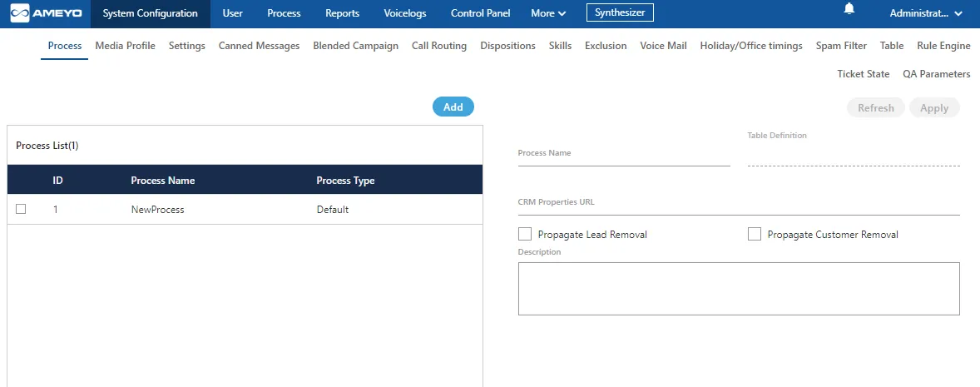Open the Control Panel menu

480,13
